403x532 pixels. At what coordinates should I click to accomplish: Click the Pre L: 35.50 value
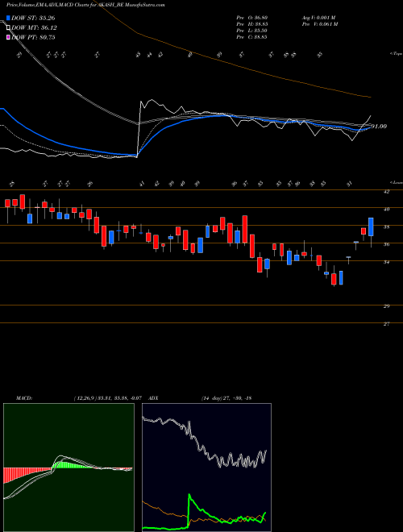[x=252, y=30]
